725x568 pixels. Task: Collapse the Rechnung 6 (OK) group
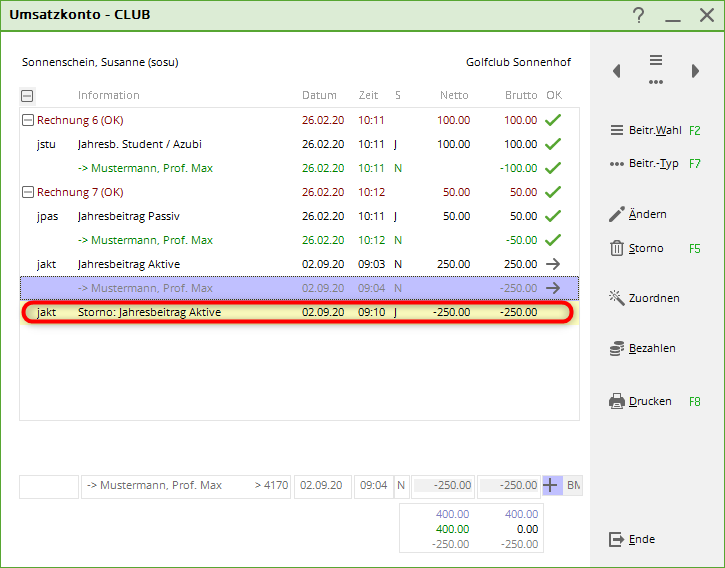27,120
